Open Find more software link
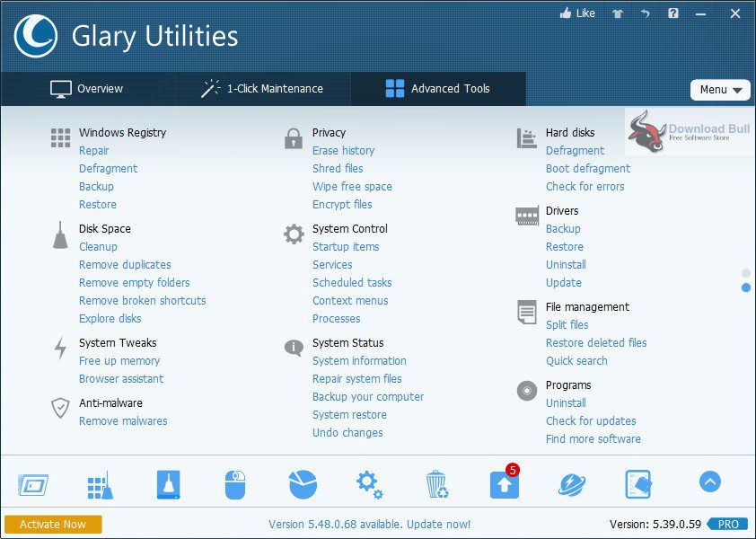 [x=593, y=439]
